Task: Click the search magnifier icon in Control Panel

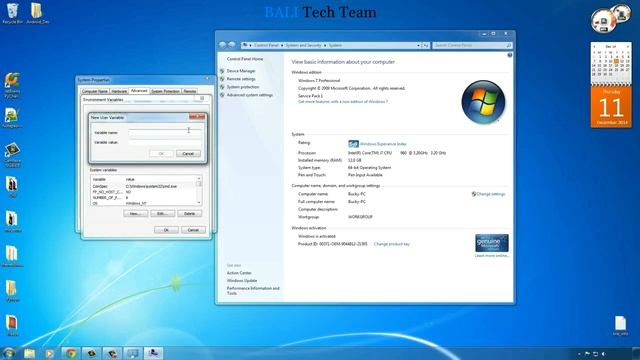Action: pos(509,45)
